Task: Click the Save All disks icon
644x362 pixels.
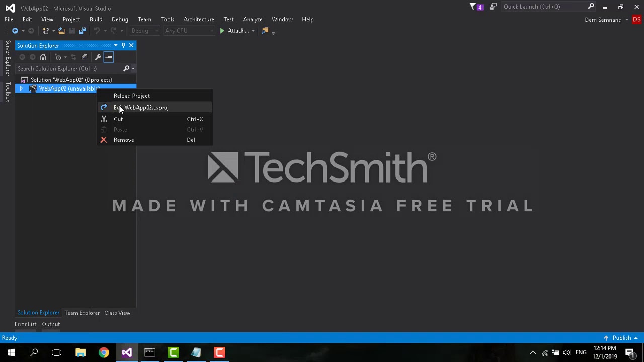Action: [x=83, y=31]
